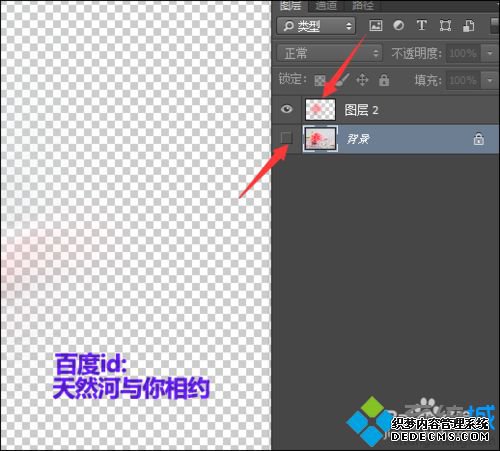Open the 类型 filter type dropdown
This screenshot has height=451, width=500.
point(316,26)
